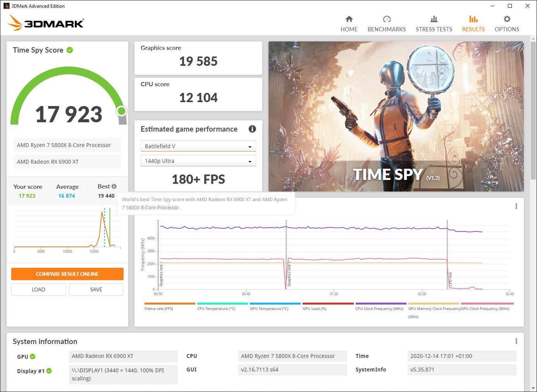Screen dimensions: 537x392
Task: Open the Options gear icon
Action: click(x=507, y=19)
